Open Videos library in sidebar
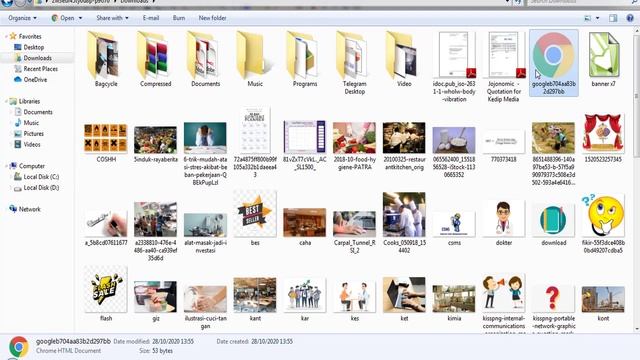The height and width of the screenshot is (360, 640). pyautogui.click(x=32, y=144)
